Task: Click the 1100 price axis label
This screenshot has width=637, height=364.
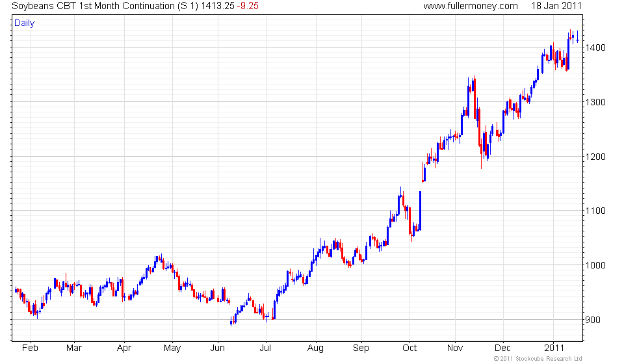Action: tap(595, 211)
